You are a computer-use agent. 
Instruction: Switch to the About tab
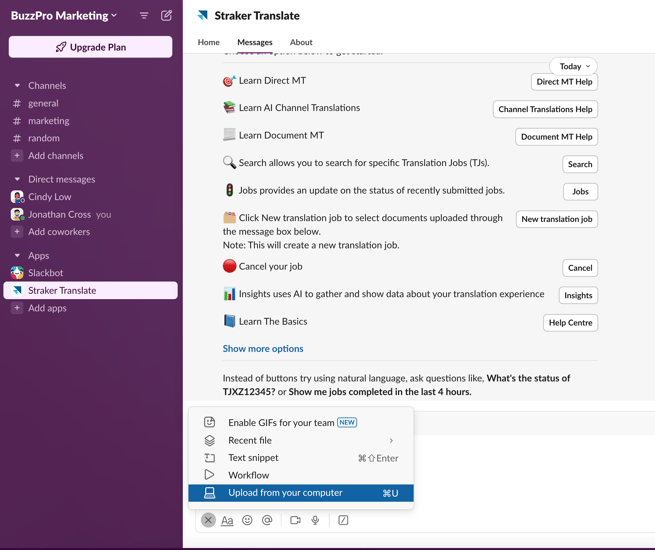301,42
